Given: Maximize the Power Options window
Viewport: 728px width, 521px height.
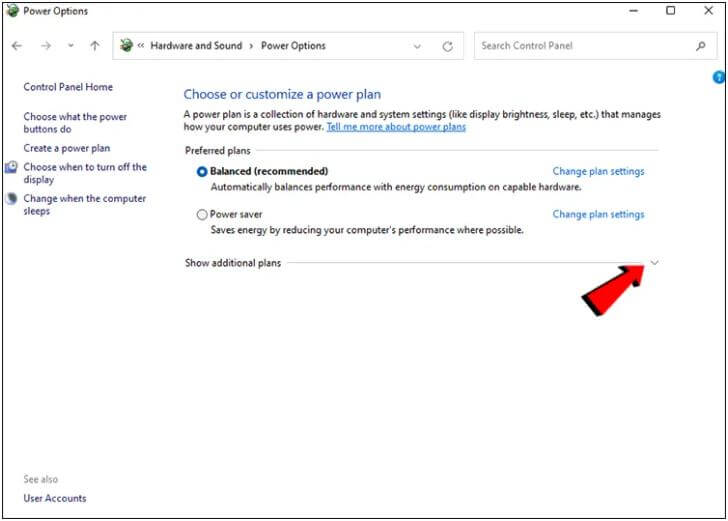Looking at the screenshot, I should pos(670,10).
